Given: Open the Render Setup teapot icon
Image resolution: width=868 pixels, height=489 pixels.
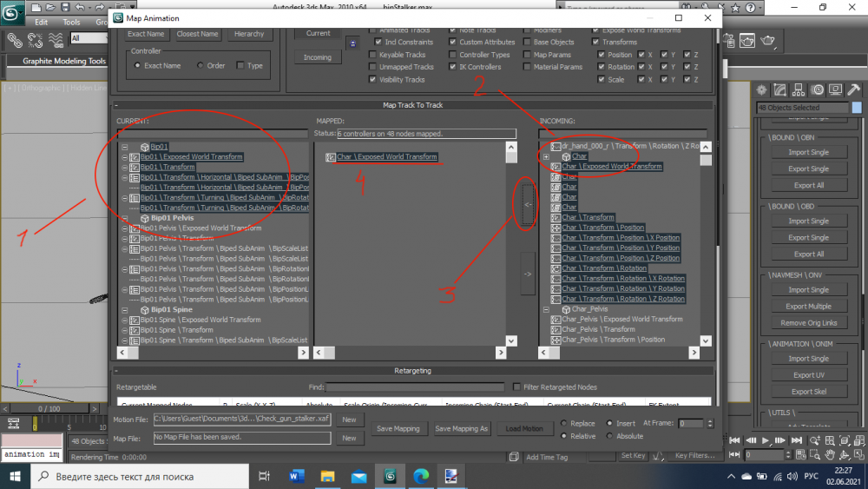Looking at the screenshot, I should point(728,41).
